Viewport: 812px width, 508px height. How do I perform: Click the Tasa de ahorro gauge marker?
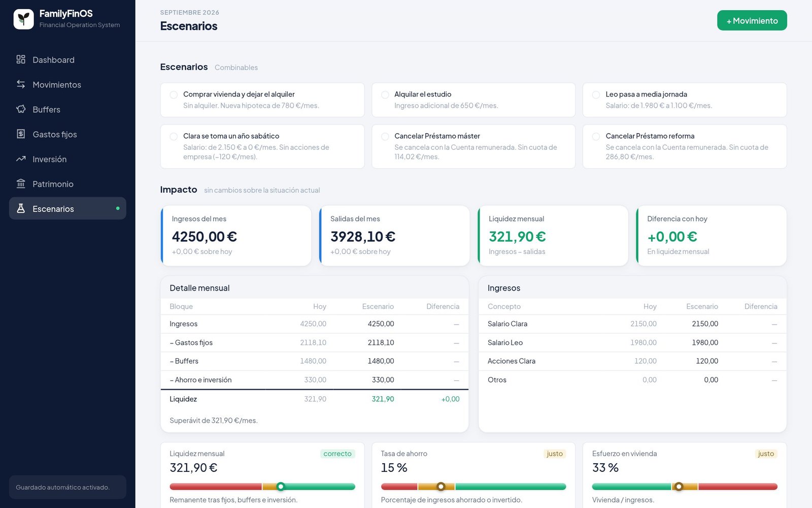tap(441, 487)
